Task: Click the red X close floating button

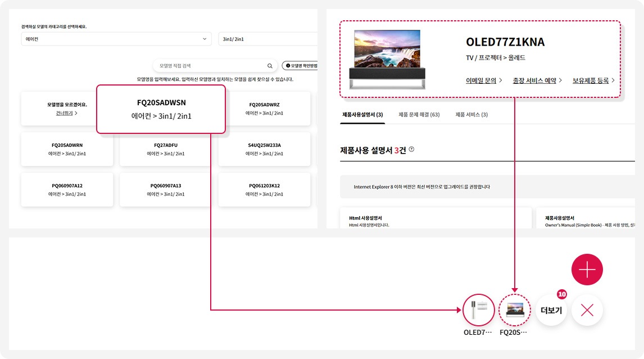Action: click(587, 310)
